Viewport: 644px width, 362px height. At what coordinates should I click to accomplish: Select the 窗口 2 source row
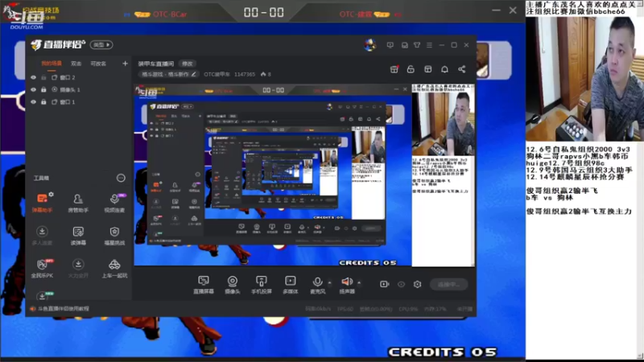(x=78, y=77)
